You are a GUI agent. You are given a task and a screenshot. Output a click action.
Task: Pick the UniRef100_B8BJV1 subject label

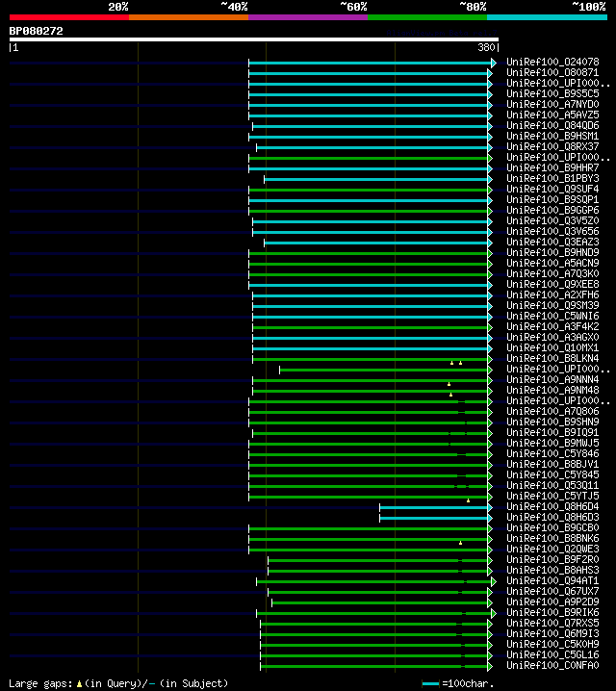pyautogui.click(x=552, y=464)
